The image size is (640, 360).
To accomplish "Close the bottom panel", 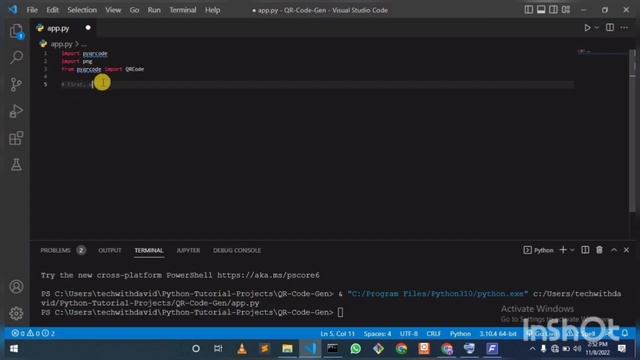I will click(626, 250).
